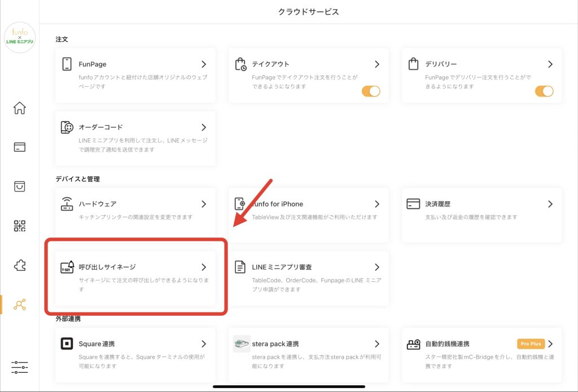
Task: Open Square連携 via its chevron arrow
Action: pos(204,343)
